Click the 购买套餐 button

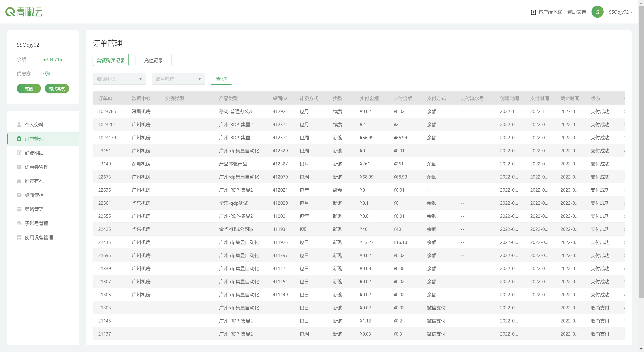coord(57,89)
